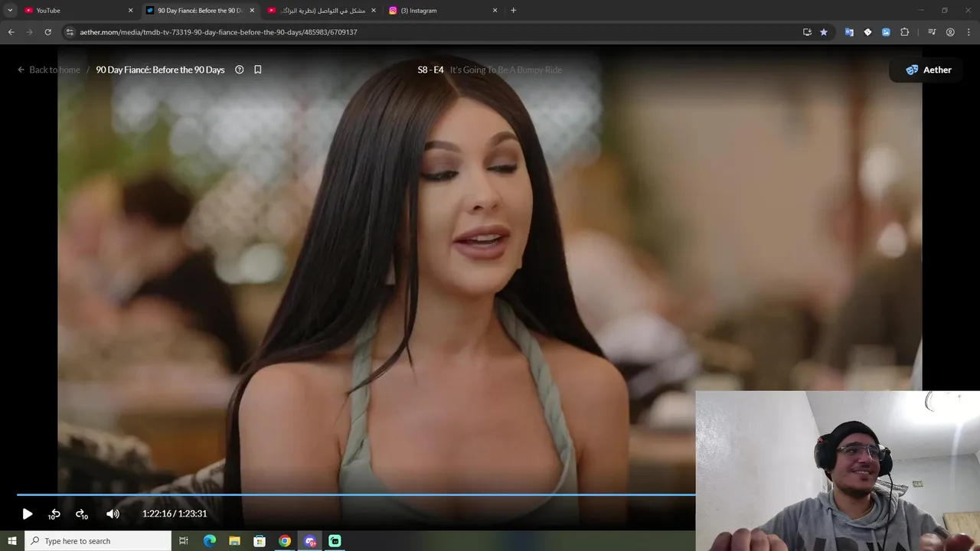Viewport: 980px width, 551px height.
Task: Click the webcam overlay thumbnail
Action: pyautogui.click(x=838, y=471)
